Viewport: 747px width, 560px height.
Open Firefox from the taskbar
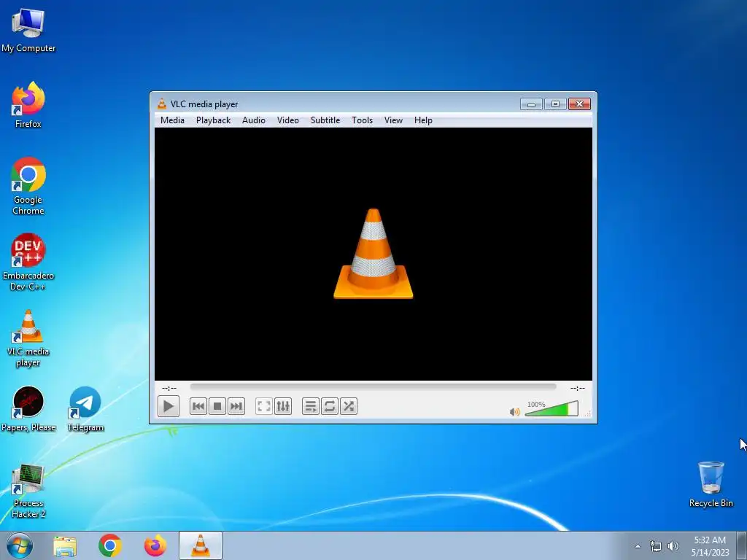click(x=155, y=545)
